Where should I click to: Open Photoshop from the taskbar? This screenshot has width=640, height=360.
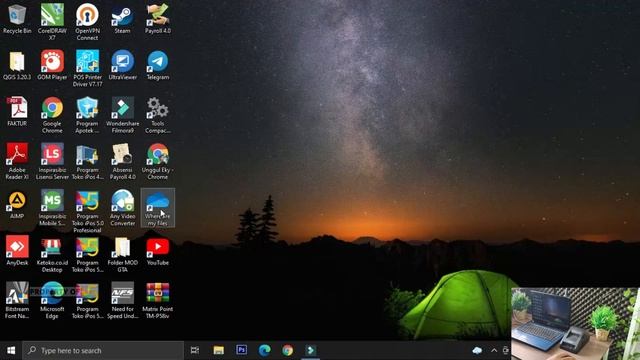[x=242, y=350]
